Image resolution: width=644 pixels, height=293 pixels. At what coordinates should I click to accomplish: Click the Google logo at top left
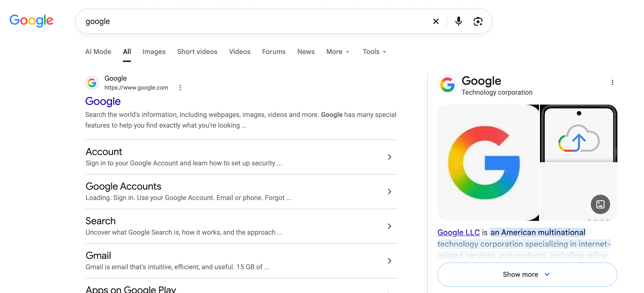(31, 21)
